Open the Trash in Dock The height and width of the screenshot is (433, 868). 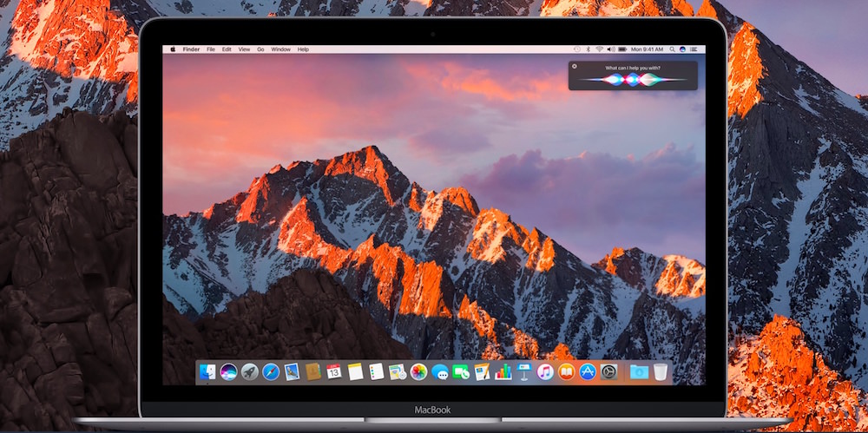click(660, 371)
